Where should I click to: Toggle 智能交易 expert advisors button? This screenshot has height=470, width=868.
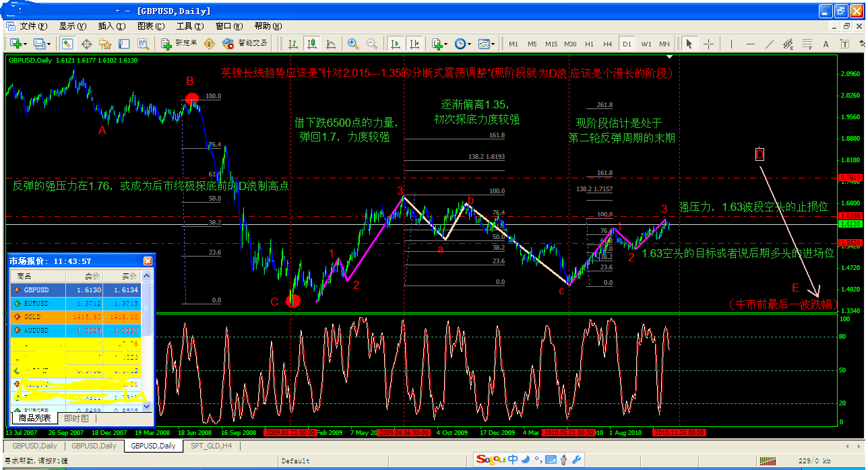click(x=245, y=44)
